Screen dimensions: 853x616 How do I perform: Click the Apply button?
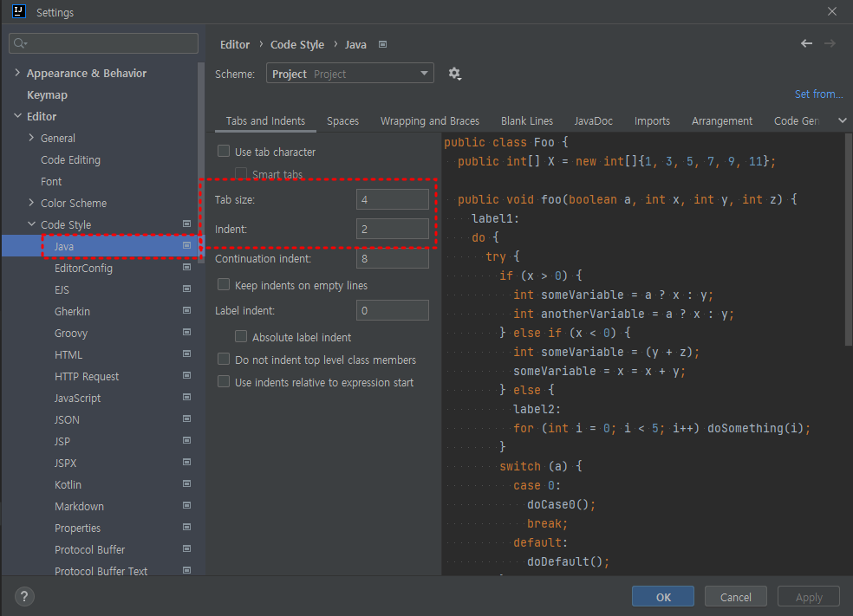pyautogui.click(x=809, y=596)
